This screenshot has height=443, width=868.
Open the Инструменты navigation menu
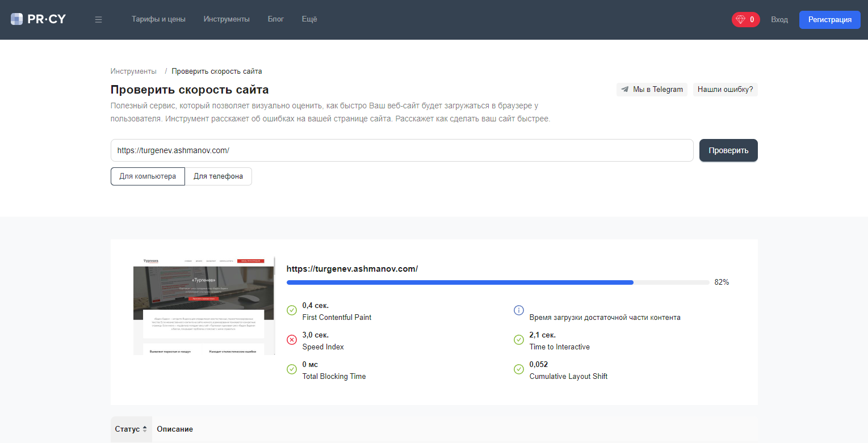point(227,19)
